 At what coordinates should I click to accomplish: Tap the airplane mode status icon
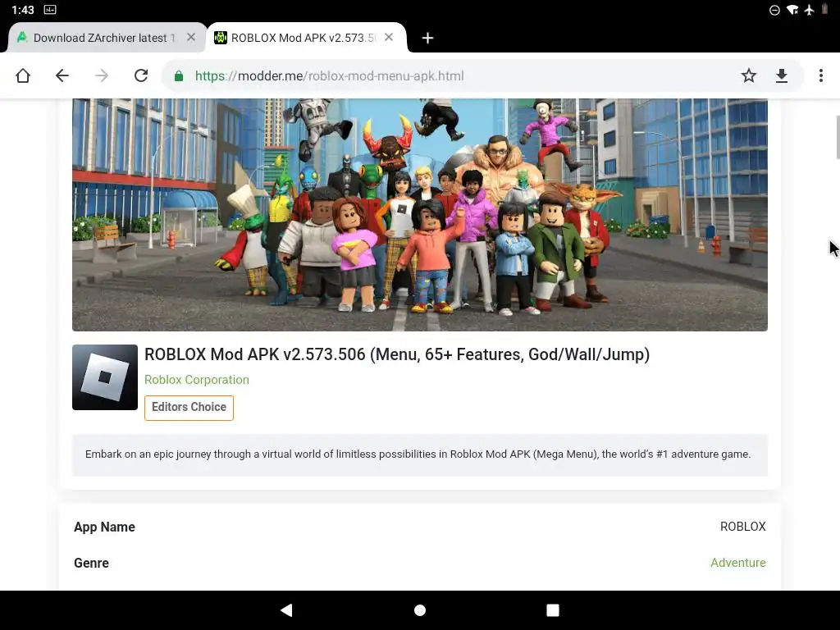810,10
